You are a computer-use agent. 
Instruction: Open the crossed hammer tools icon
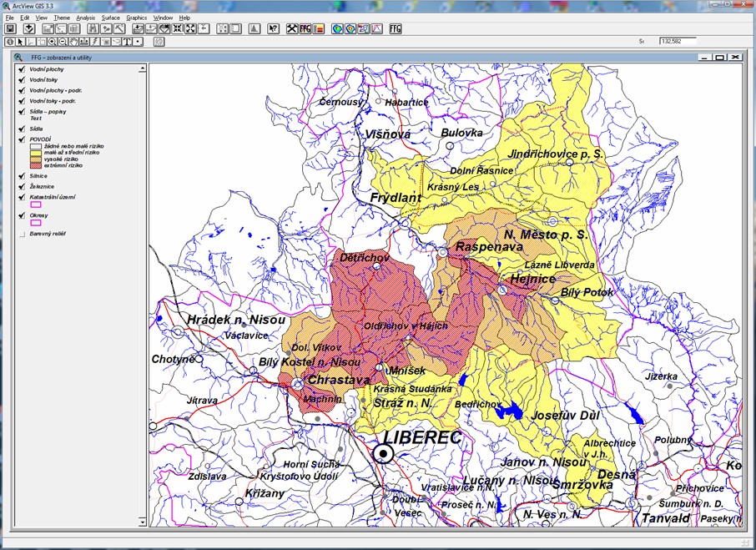point(292,29)
